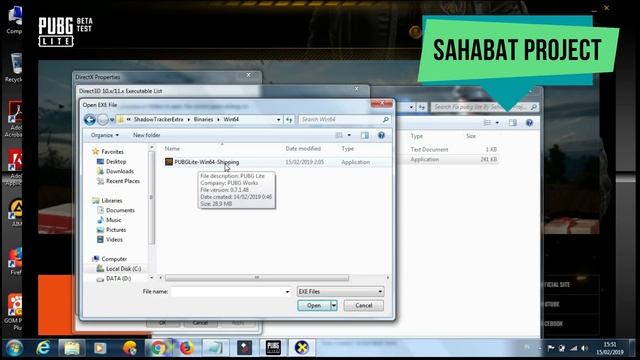The width and height of the screenshot is (640, 360).
Task: Open Local Disk (C:)
Action: (123, 269)
